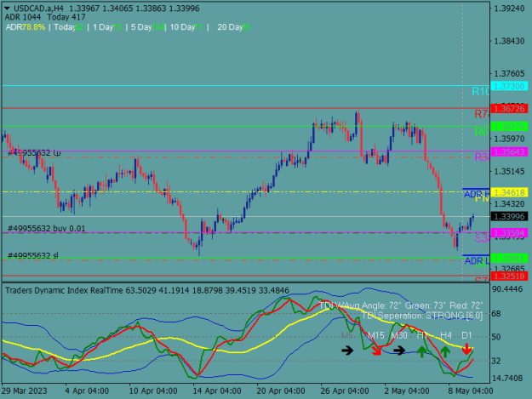
Task: Click the 68 level on TDI scale
Action: click(x=496, y=314)
